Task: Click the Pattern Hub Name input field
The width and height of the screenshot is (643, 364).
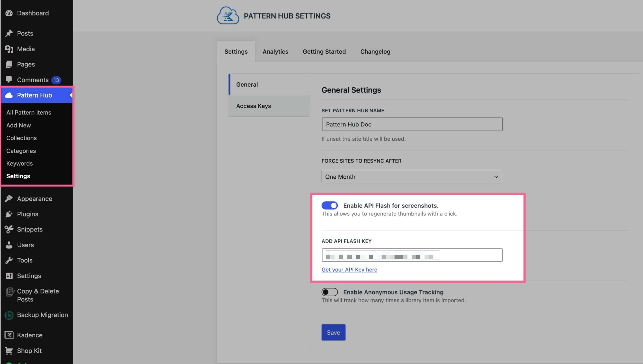Action: click(412, 124)
